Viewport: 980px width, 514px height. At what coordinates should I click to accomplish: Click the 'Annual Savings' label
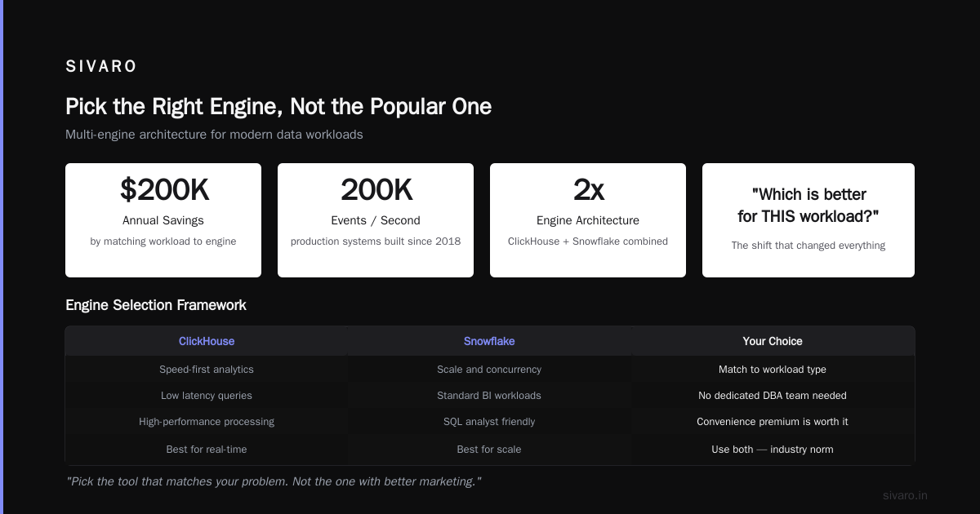pos(163,220)
